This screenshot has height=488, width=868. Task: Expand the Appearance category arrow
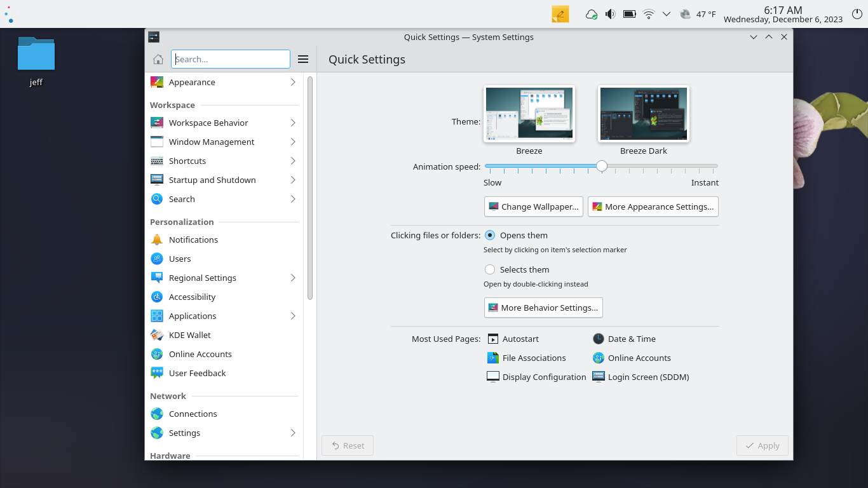[293, 82]
